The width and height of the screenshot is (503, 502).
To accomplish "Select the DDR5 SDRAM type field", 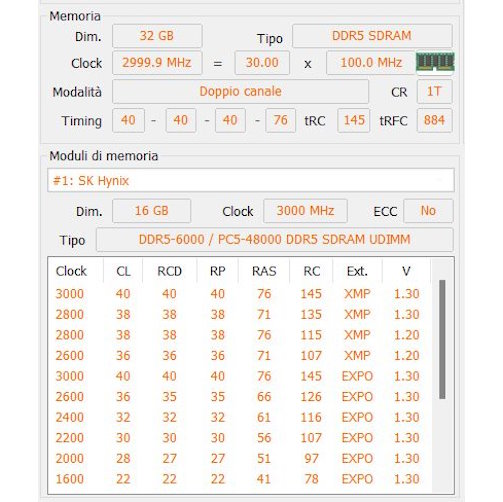I will click(372, 36).
